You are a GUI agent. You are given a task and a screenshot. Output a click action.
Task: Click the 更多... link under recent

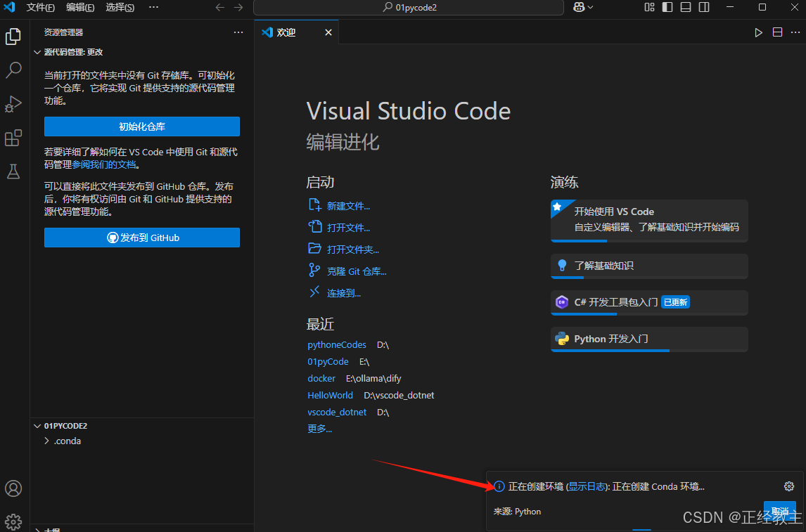320,429
